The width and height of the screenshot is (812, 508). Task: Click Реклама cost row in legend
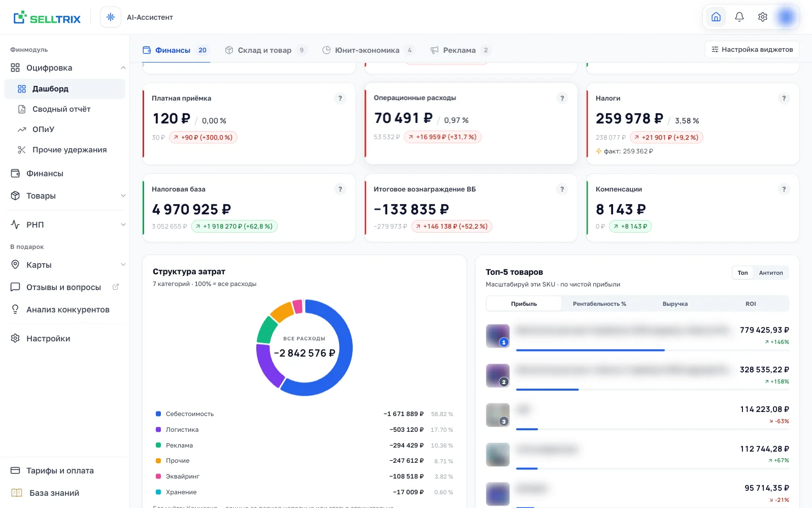(x=304, y=446)
